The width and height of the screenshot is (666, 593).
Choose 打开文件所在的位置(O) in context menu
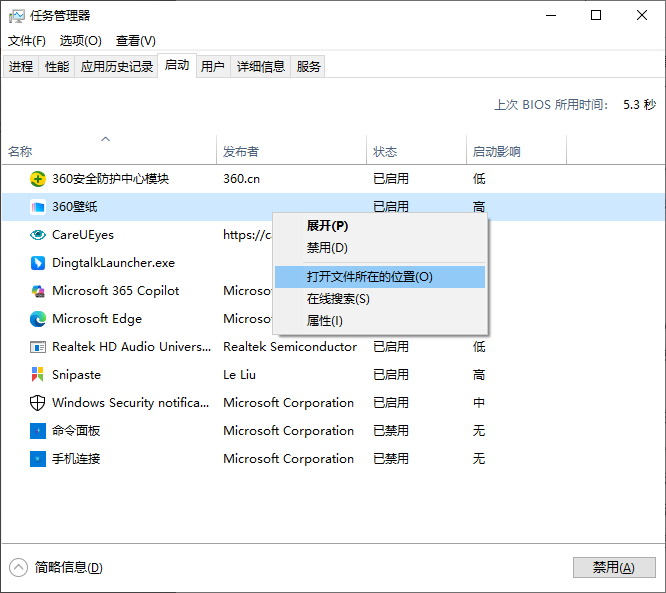[380, 277]
